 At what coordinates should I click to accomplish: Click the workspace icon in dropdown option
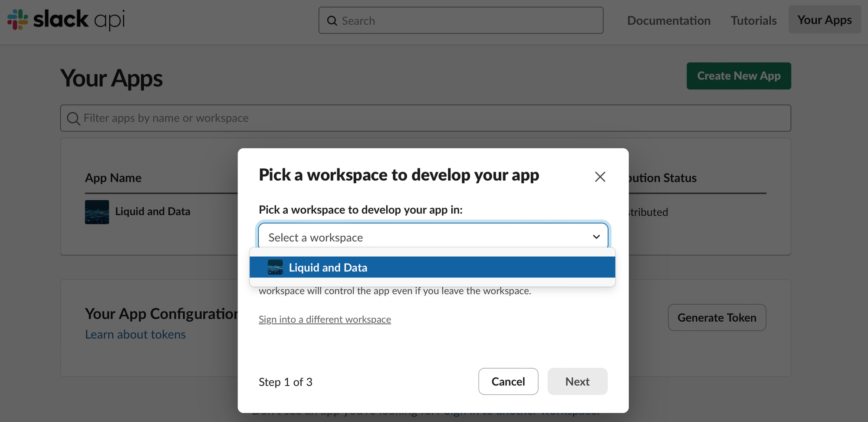275,267
